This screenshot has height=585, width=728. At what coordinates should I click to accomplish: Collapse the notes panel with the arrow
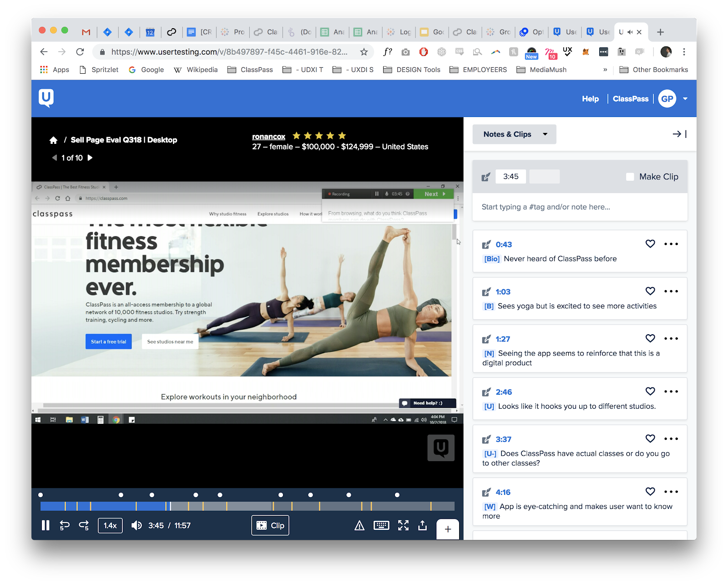pos(679,134)
